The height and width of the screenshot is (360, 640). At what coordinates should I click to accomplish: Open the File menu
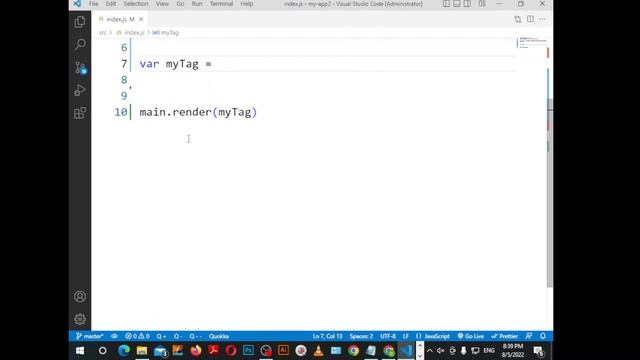[93, 4]
